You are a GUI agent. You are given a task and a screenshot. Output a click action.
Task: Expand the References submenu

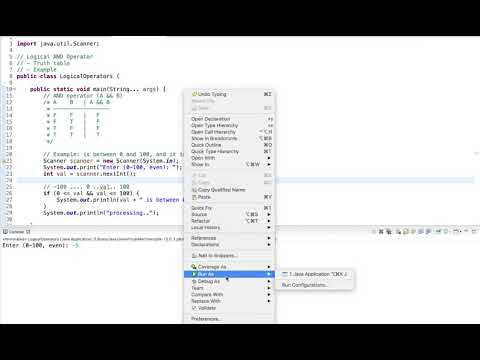pos(230,238)
